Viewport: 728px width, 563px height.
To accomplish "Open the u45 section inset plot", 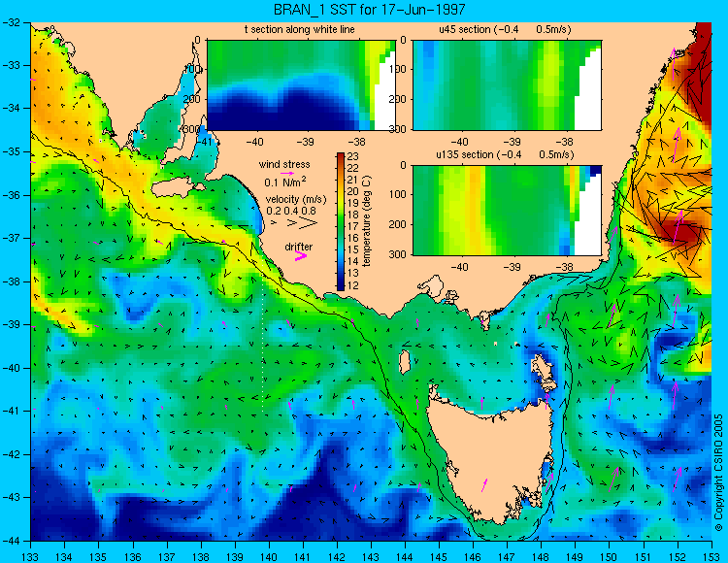I will click(507, 85).
